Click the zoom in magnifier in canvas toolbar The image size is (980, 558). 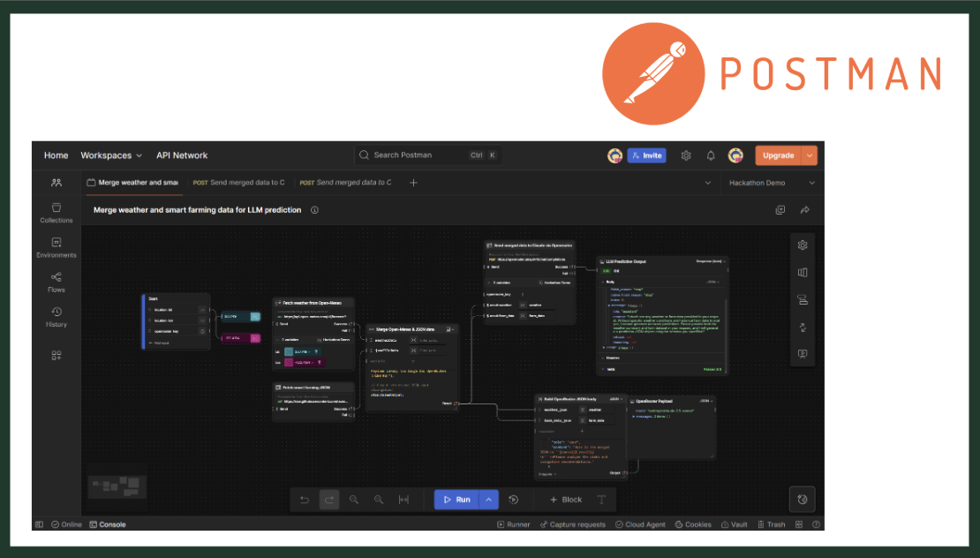[x=379, y=500]
